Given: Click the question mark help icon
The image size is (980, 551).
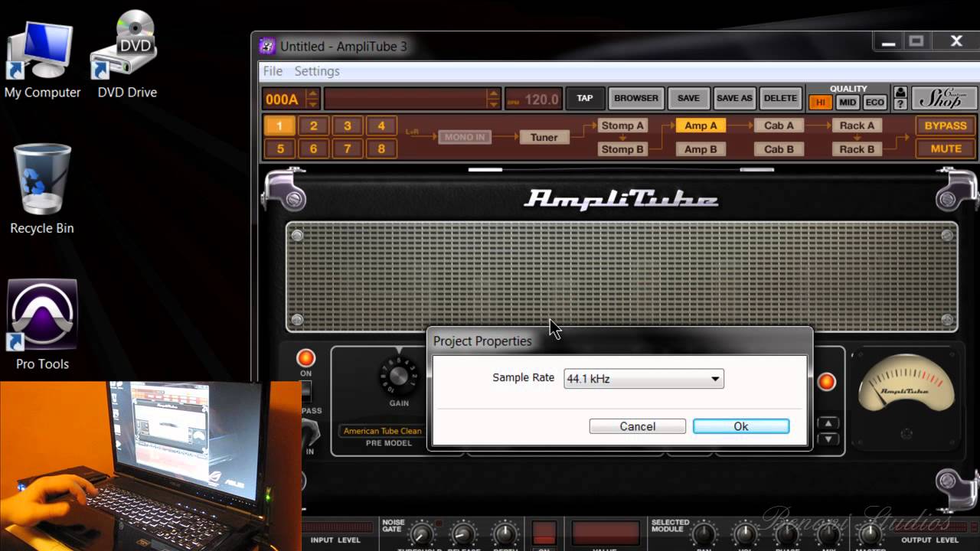Looking at the screenshot, I should tap(900, 105).
